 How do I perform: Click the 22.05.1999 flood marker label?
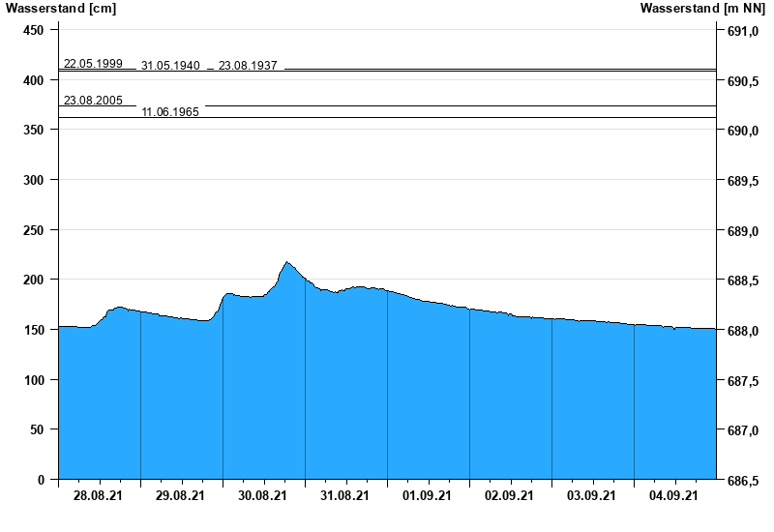[93, 64]
